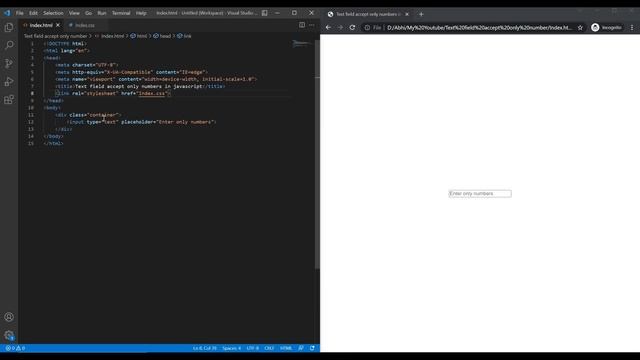
Task: Open the File menu in VS Code
Action: coord(20,13)
